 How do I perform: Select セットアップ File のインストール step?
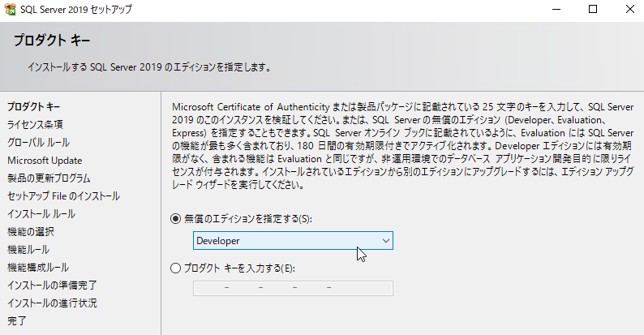tap(63, 196)
